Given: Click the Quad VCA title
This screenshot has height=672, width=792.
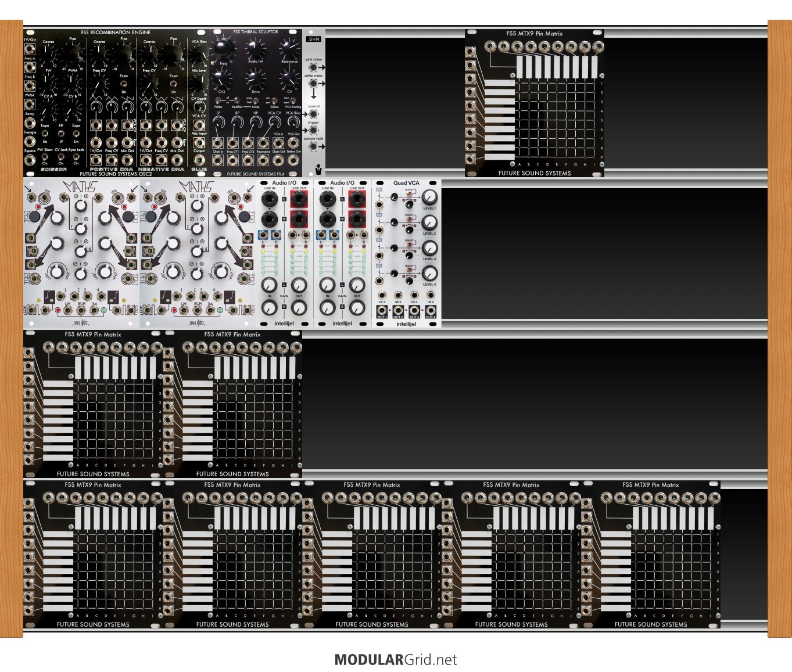Looking at the screenshot, I should [x=406, y=183].
